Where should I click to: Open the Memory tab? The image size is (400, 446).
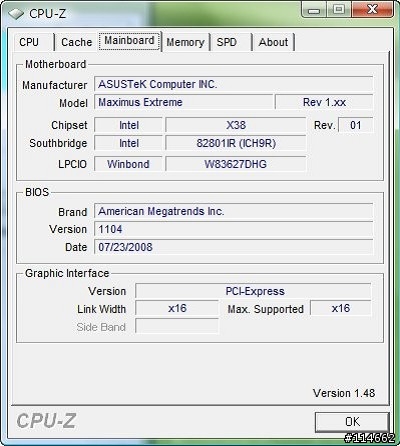click(x=185, y=42)
